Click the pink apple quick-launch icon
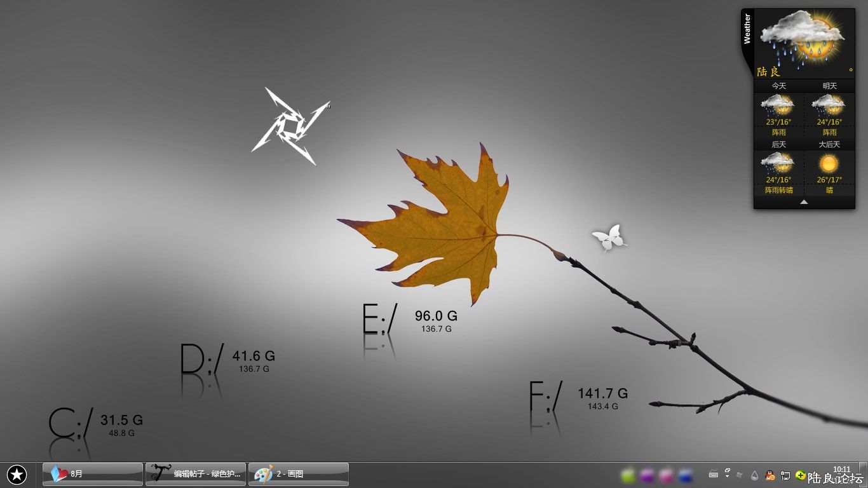868x488 pixels. 667,475
